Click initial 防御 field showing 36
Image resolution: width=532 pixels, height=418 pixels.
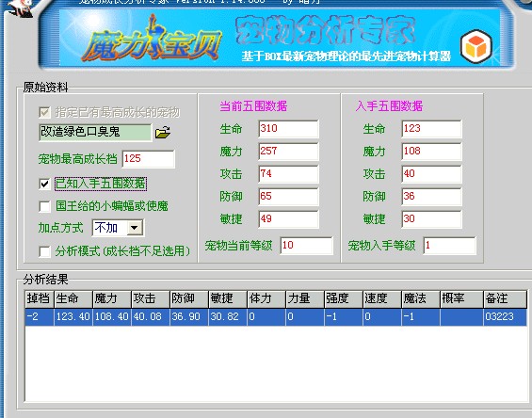click(431, 197)
